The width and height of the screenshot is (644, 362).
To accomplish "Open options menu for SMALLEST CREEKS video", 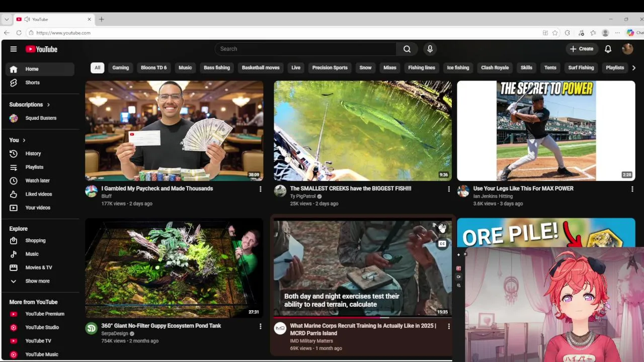I will coord(449,189).
